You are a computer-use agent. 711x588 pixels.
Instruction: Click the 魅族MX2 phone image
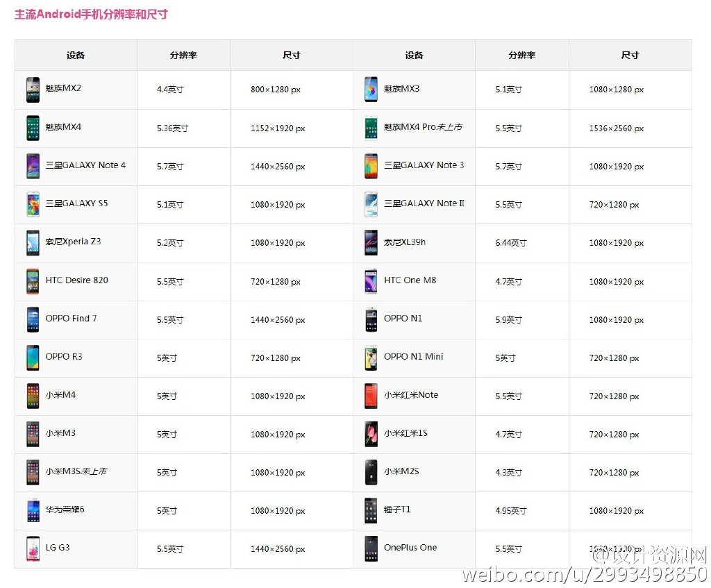[33, 90]
